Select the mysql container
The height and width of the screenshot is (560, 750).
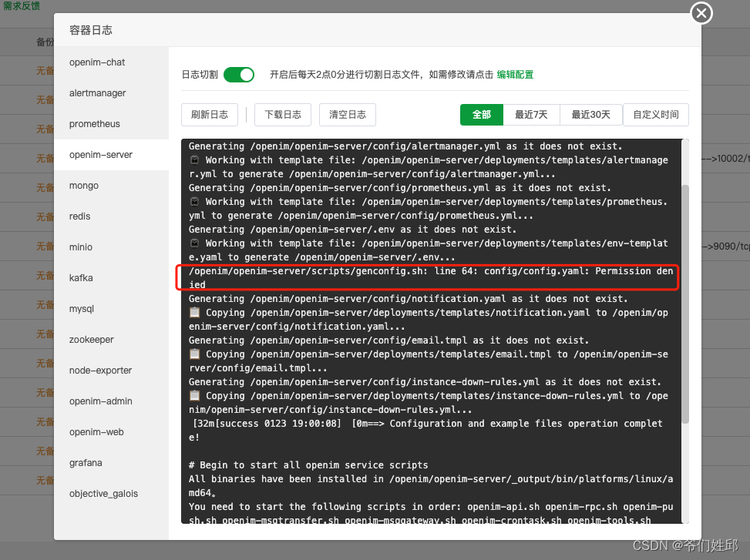click(112, 309)
